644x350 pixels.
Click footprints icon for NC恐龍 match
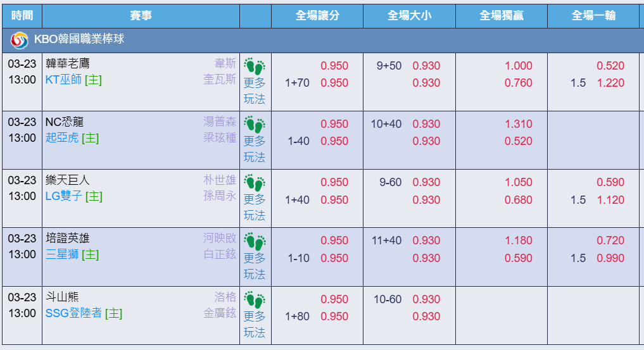tap(254, 124)
